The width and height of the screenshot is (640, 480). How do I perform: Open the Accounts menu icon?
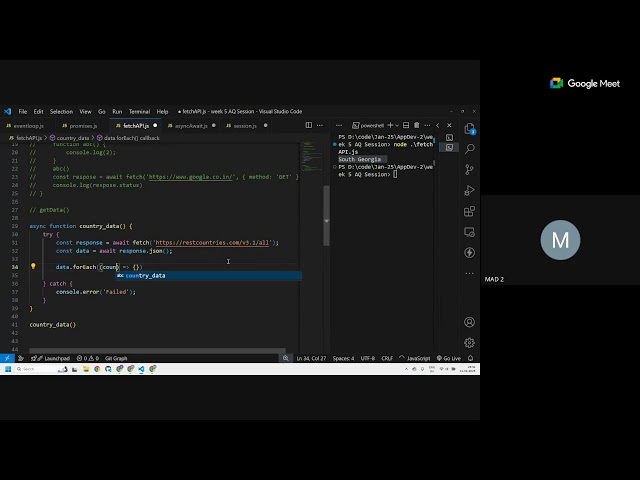pos(469,322)
